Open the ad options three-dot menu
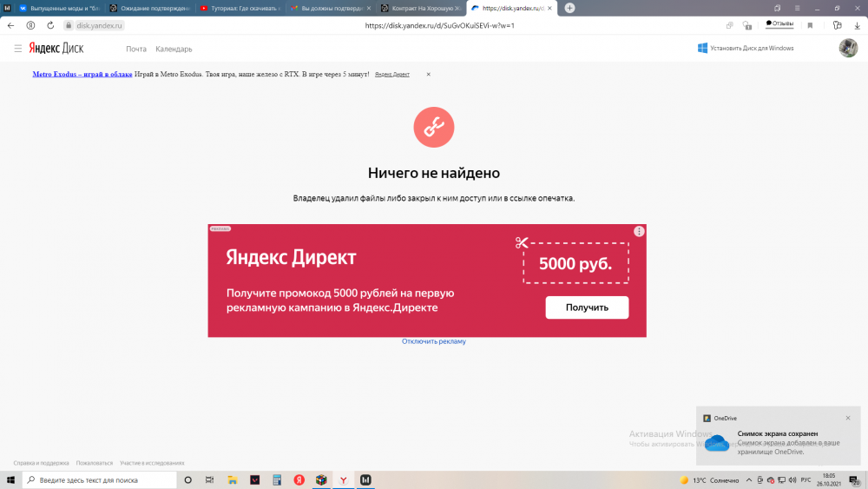The height and width of the screenshot is (489, 868). pos(639,232)
